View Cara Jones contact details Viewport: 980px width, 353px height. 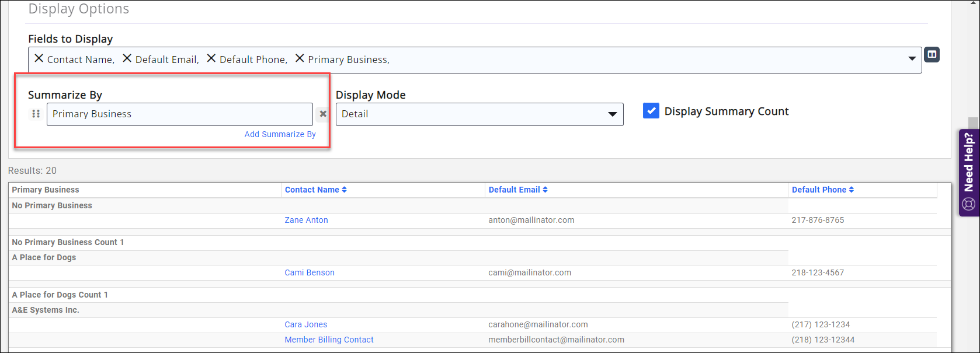pyautogui.click(x=305, y=324)
